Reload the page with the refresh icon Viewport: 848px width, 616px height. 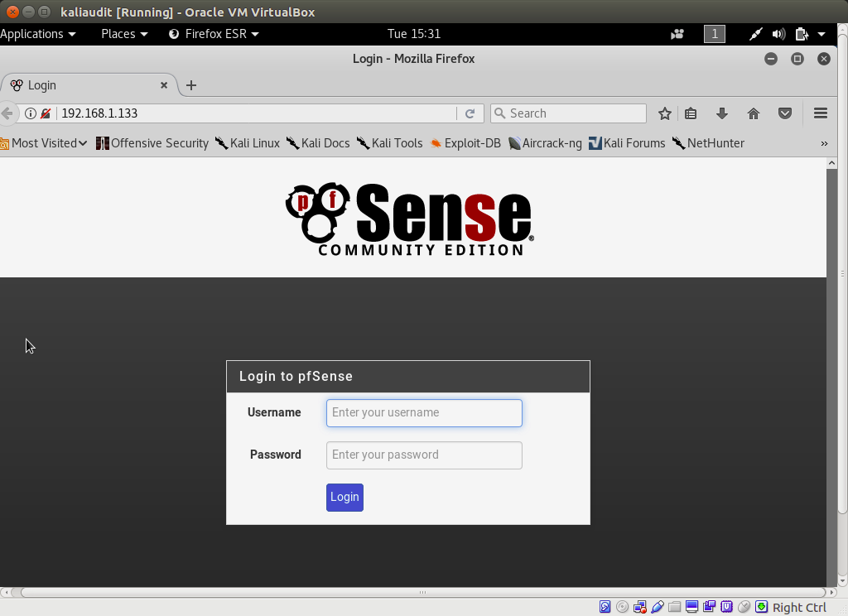coord(470,113)
